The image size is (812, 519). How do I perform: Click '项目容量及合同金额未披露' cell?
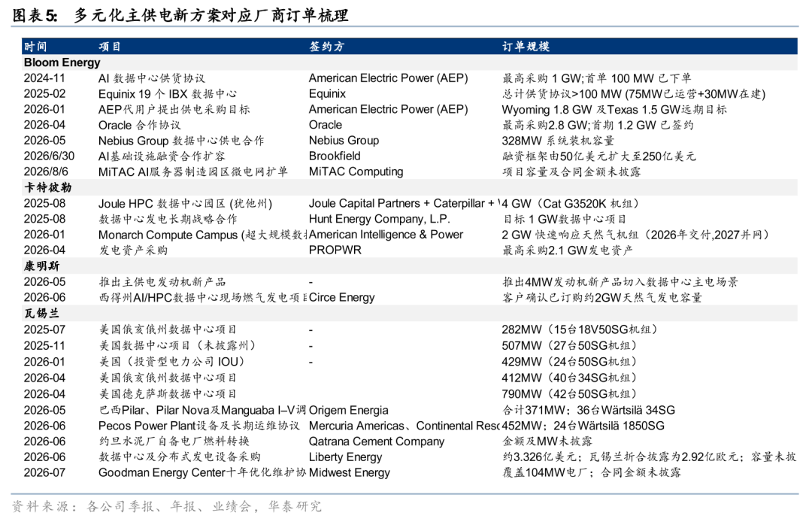click(571, 171)
